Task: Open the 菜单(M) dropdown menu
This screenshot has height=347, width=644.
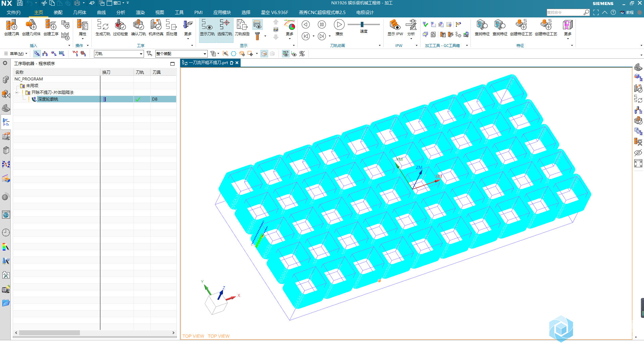Action: tap(15, 54)
